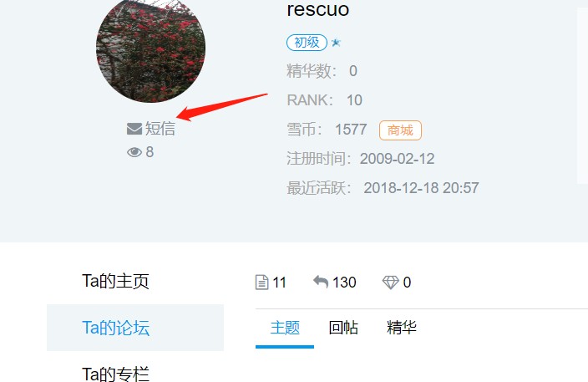588x382 pixels.
Task: Click the diamond essence icon
Action: [390, 283]
